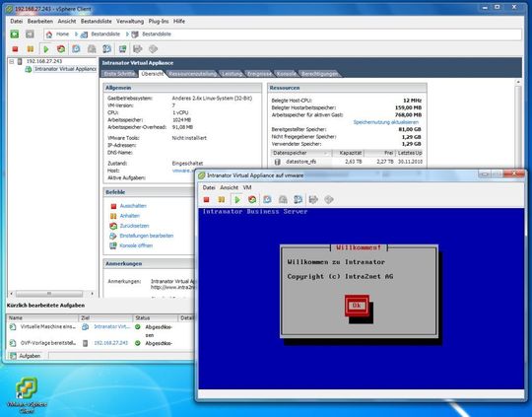The width and height of the screenshot is (532, 417).
Task: Click yellow Suspend icon in vSphere Client toolbar
Action: click(31, 49)
